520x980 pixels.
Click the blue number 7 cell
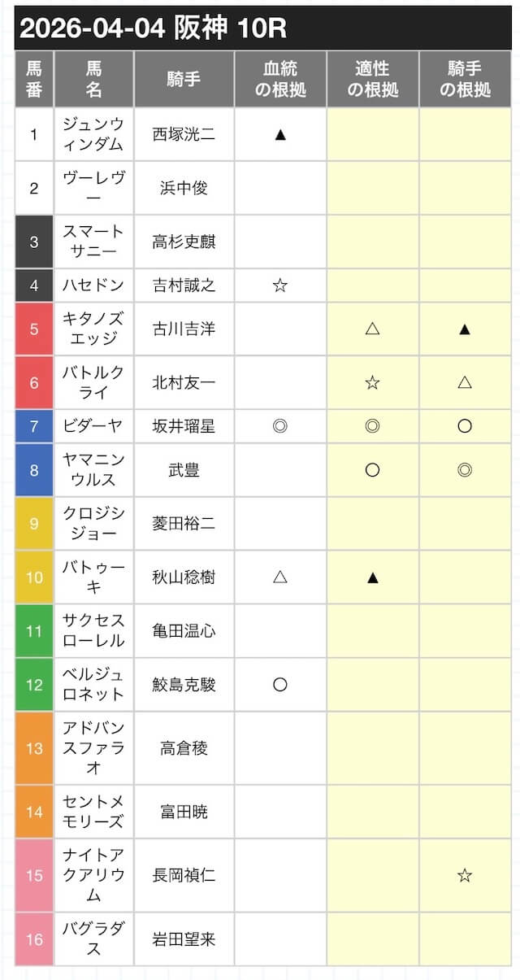pyautogui.click(x=34, y=426)
